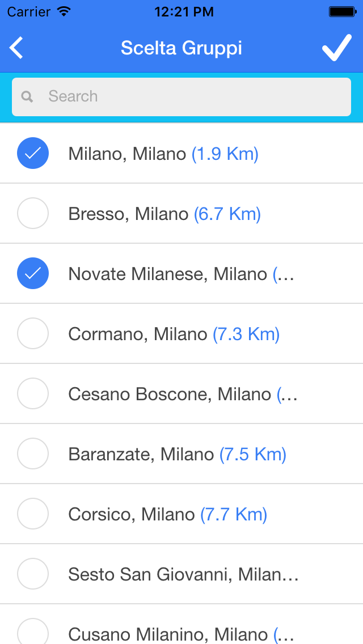
Task: Tap the Corsico, Milano (7.7 Km) label
Action: click(168, 514)
